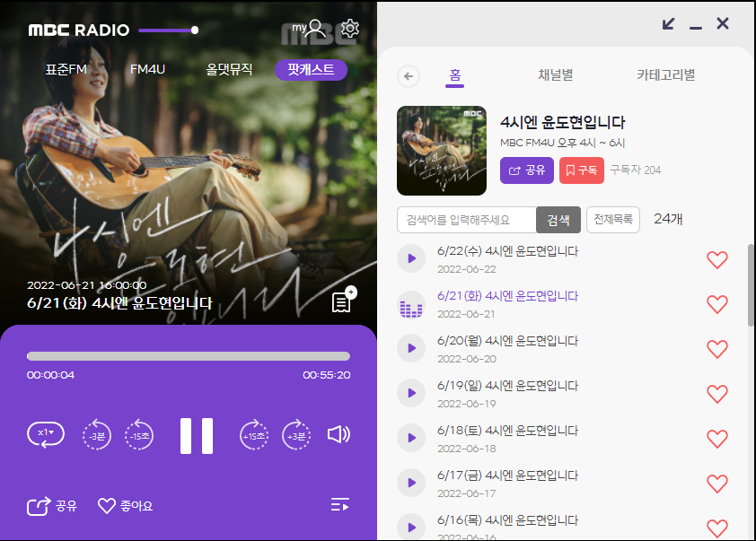
Task: Open the x1 playback speed dropdown
Action: 45,434
